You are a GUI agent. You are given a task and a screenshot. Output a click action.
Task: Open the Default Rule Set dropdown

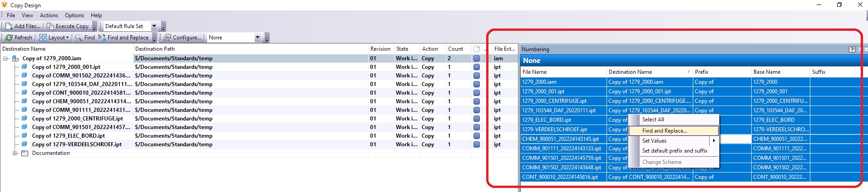coord(154,26)
